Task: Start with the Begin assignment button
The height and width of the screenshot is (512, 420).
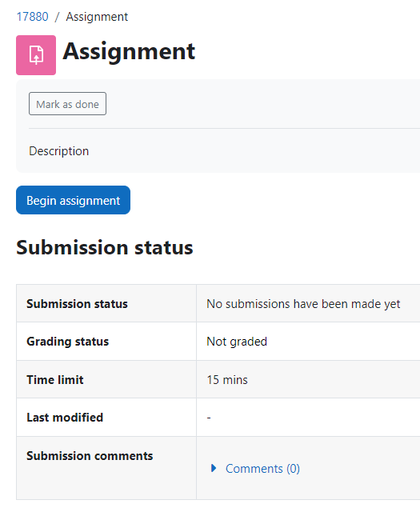Action: [x=73, y=200]
